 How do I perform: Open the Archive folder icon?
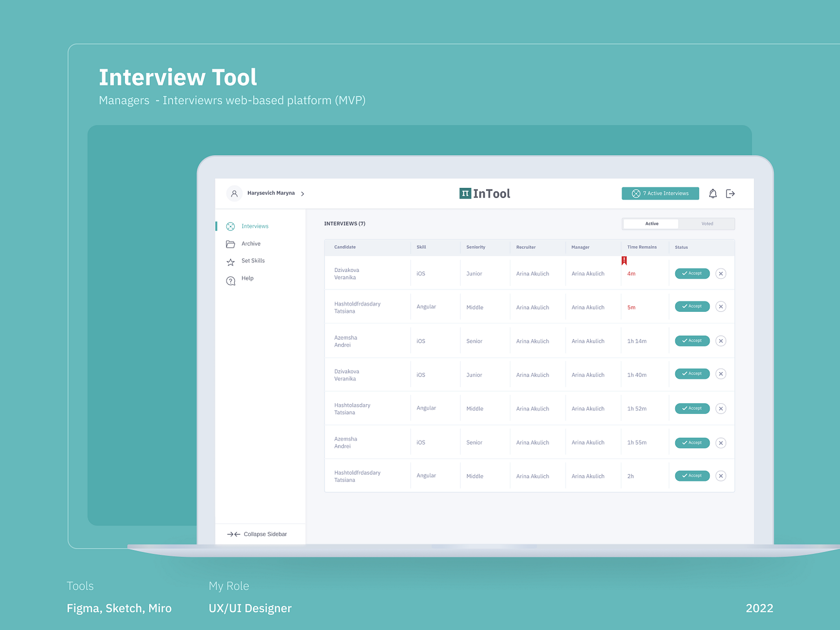(x=230, y=244)
